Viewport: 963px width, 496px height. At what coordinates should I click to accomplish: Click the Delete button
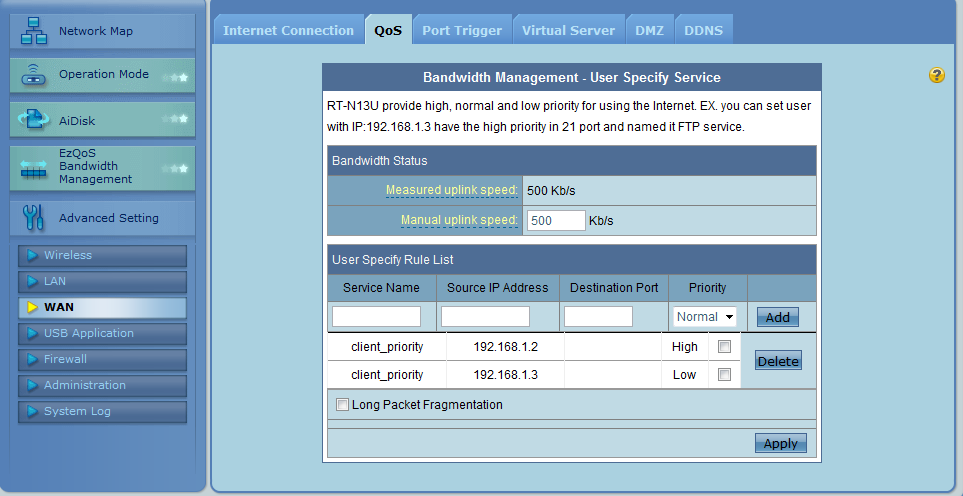coord(778,361)
